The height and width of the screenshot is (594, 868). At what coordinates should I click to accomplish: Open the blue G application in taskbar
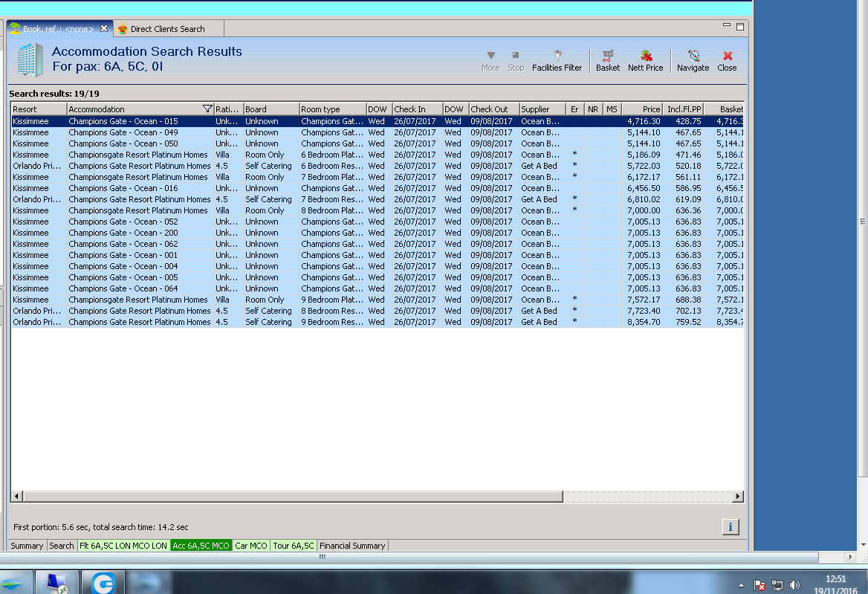click(103, 583)
